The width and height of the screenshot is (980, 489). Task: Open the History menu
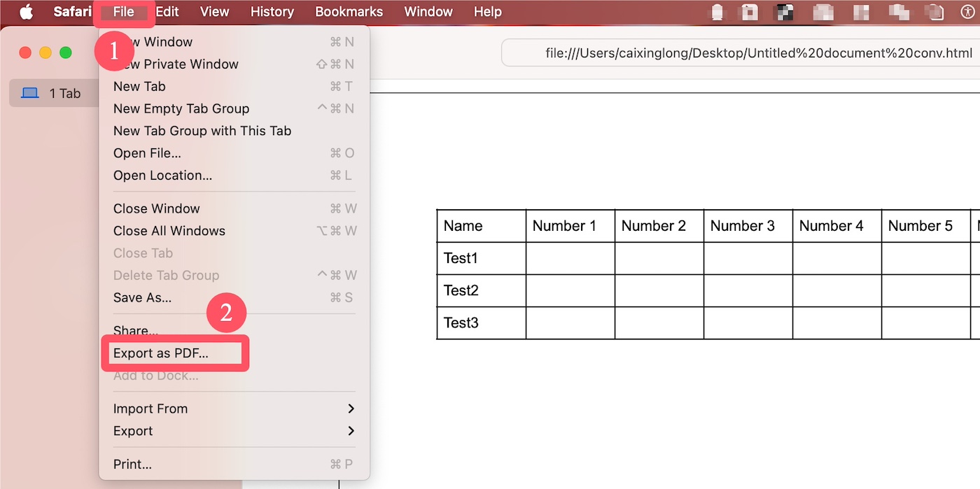tap(272, 11)
